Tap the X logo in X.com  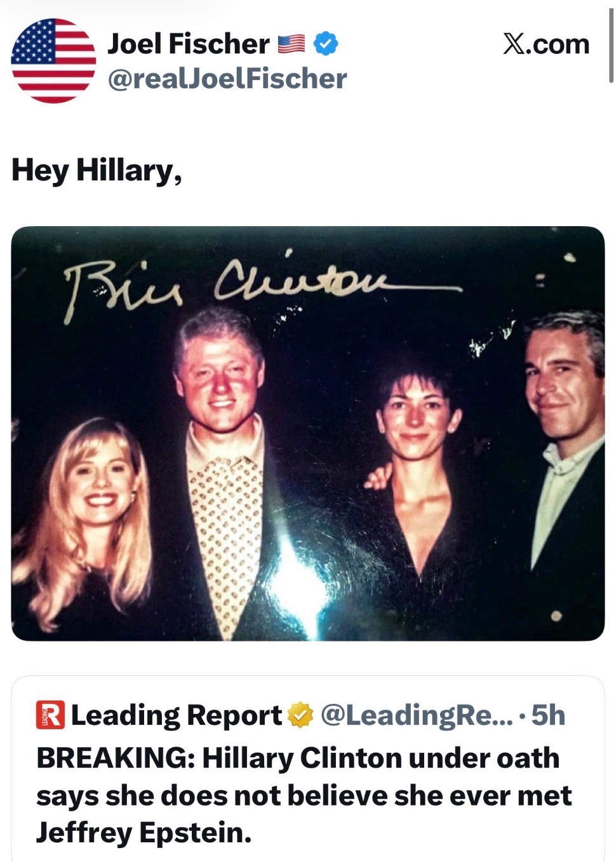[x=514, y=44]
